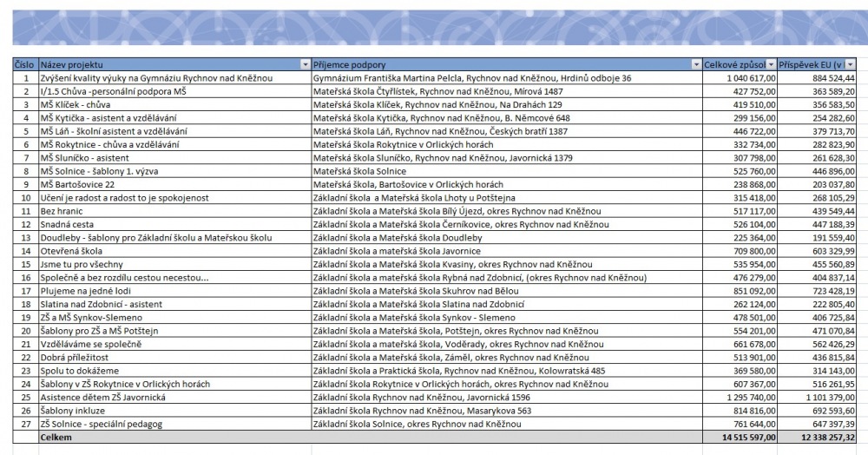This screenshot has height=455, width=868.
Task: Select the Číslo header cell
Action: 25,65
